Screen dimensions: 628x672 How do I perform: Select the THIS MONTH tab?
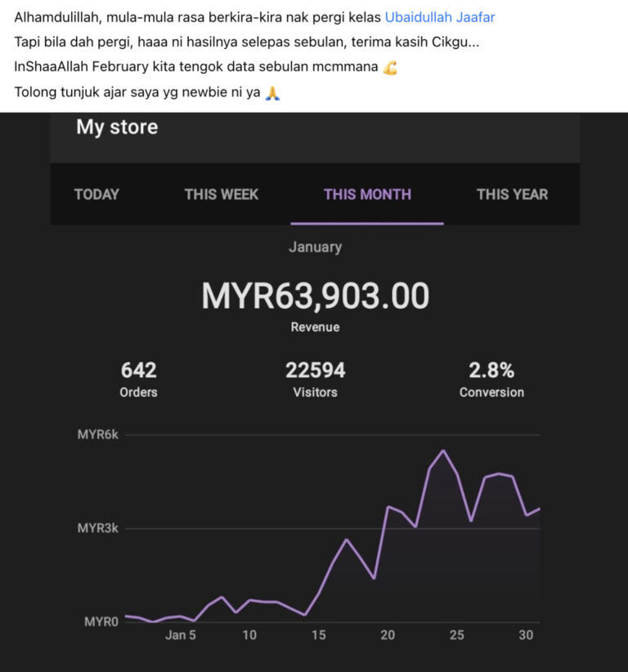coord(367,195)
